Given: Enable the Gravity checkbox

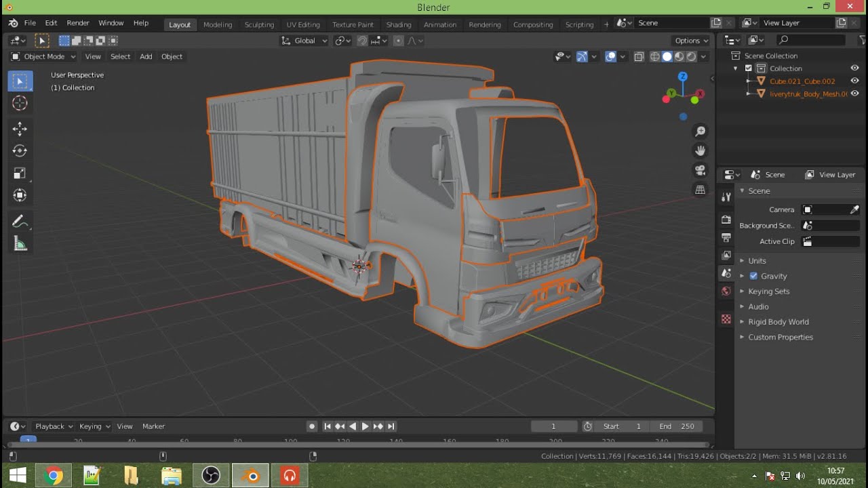Looking at the screenshot, I should click(x=753, y=276).
